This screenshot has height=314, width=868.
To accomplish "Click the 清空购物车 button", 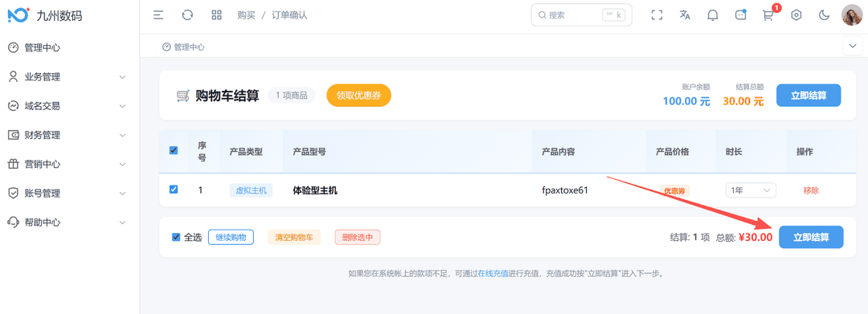I will tap(294, 238).
